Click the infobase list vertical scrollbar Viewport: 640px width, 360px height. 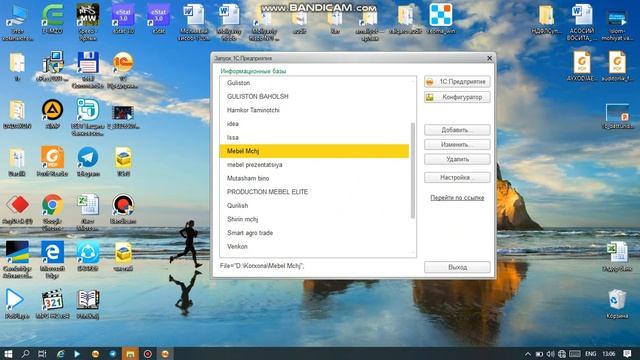pos(413,170)
